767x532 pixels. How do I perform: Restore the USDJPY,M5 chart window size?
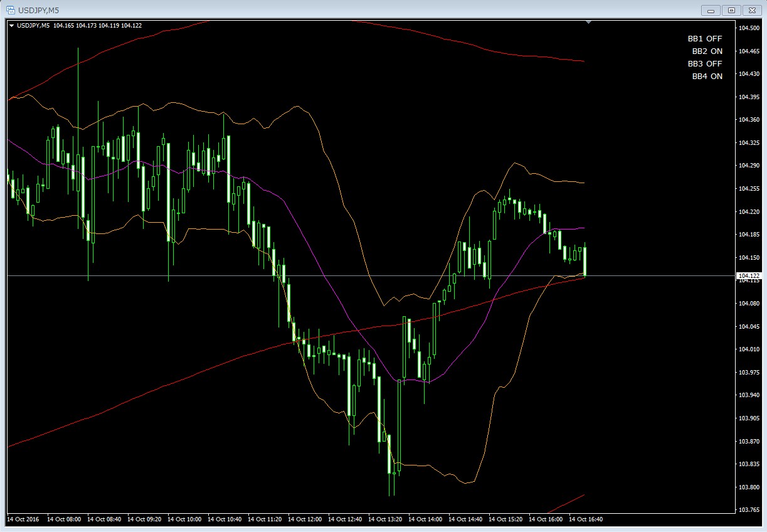coord(731,9)
